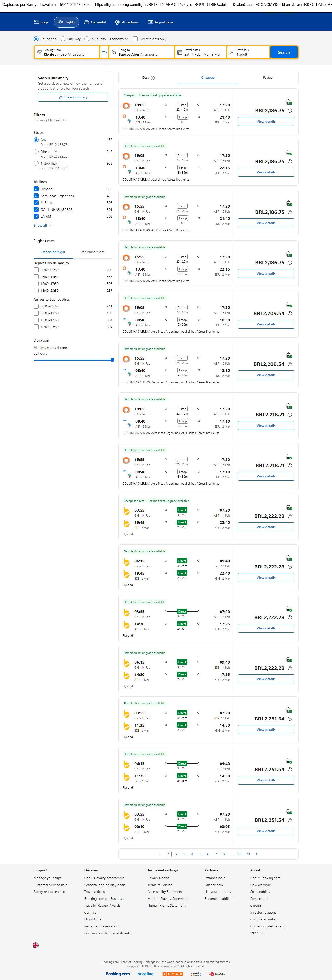This screenshot has width=332, height=980.
Task: Open the Economy cabin class dropdown
Action: pyautogui.click(x=119, y=39)
